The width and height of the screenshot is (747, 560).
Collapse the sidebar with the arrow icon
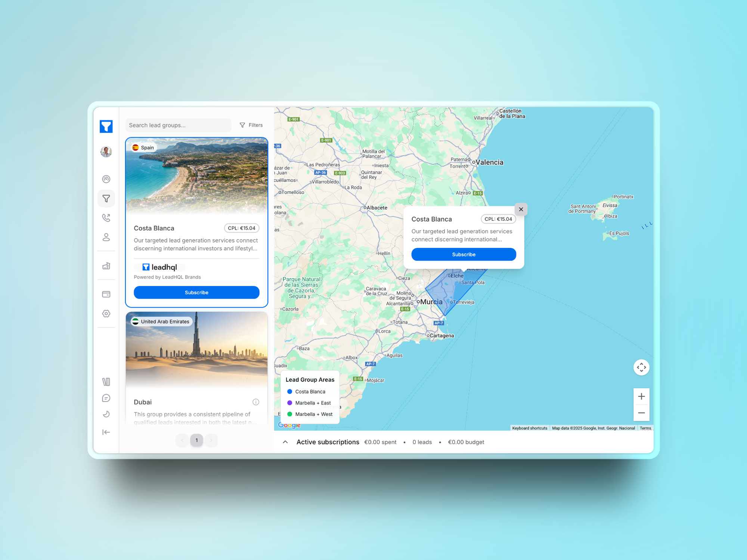[106, 432]
